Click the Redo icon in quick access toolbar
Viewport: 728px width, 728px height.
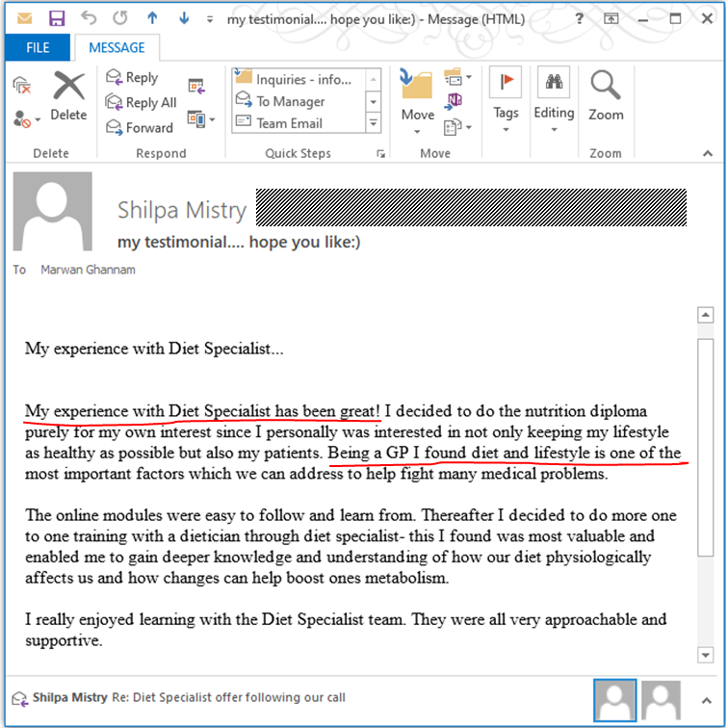pyautogui.click(x=119, y=18)
